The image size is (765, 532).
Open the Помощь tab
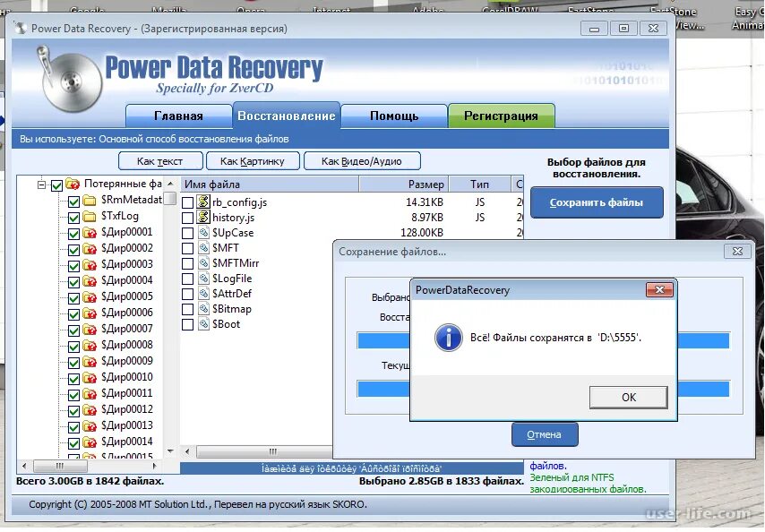click(x=394, y=116)
